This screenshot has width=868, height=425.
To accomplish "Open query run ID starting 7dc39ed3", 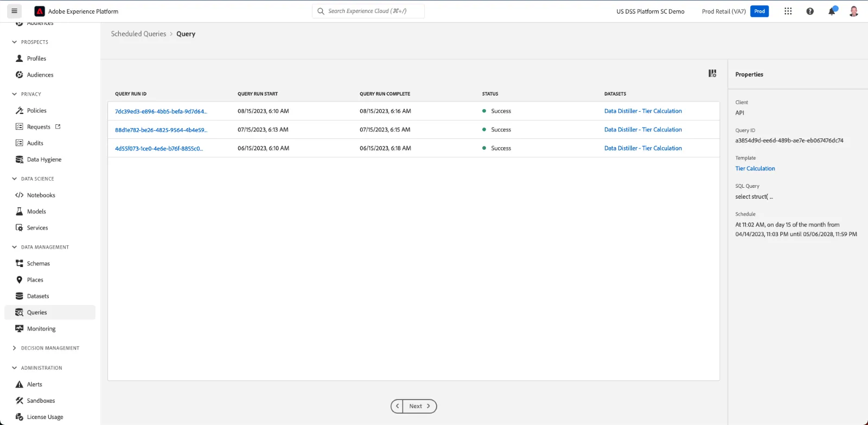I will point(161,111).
